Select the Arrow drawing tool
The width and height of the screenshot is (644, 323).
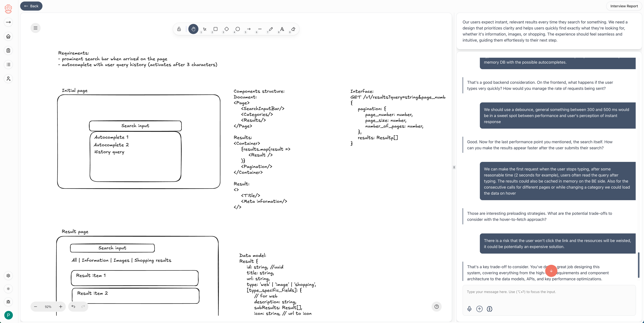pyautogui.click(x=249, y=29)
